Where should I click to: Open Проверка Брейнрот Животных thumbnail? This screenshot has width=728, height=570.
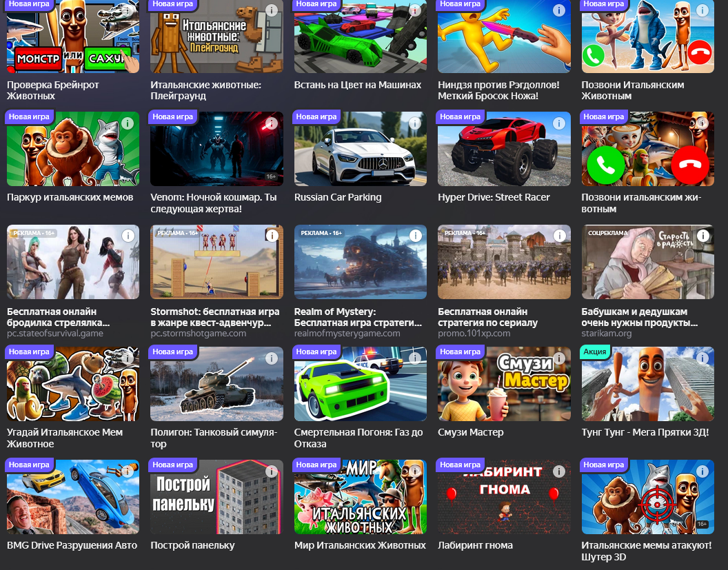(x=73, y=37)
